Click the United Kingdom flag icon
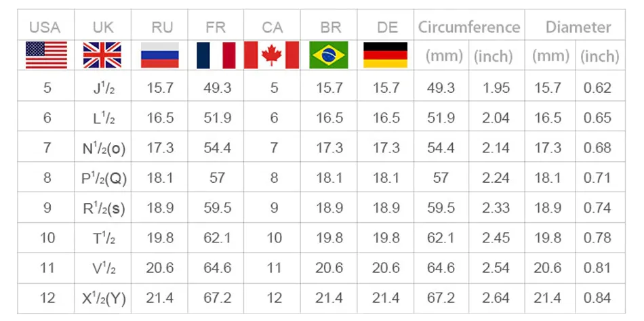This screenshot has width=644, height=321. click(x=102, y=55)
